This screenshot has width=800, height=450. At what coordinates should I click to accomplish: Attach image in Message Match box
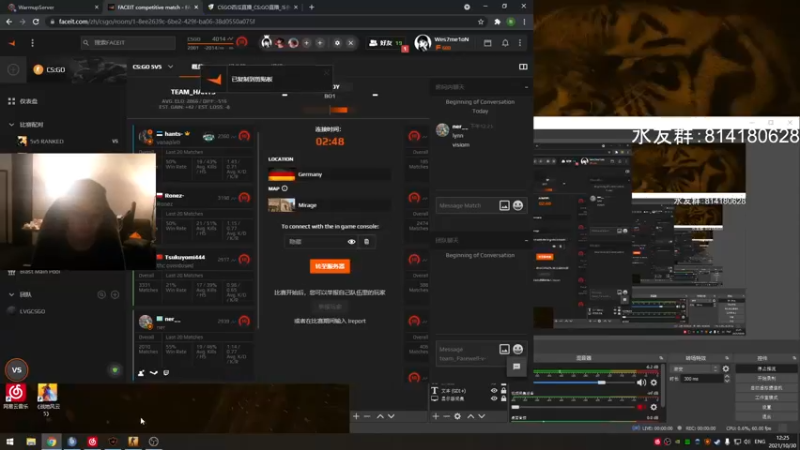tap(504, 205)
